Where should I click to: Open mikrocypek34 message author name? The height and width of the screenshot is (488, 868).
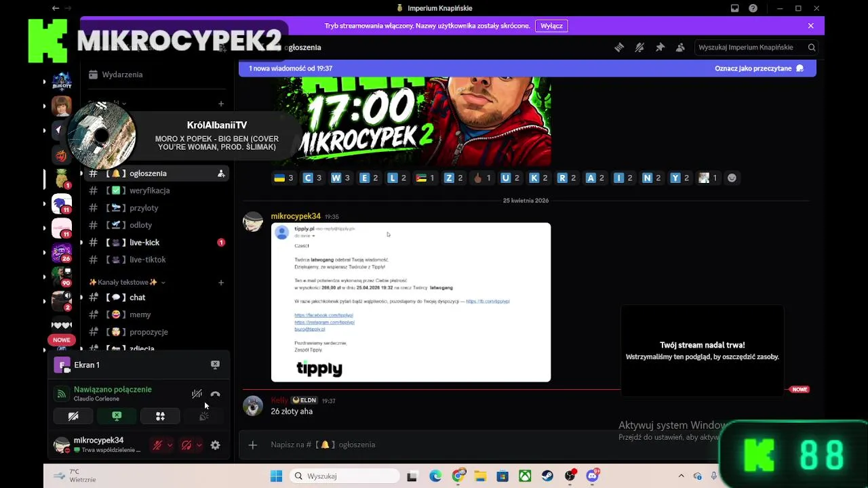(296, 216)
